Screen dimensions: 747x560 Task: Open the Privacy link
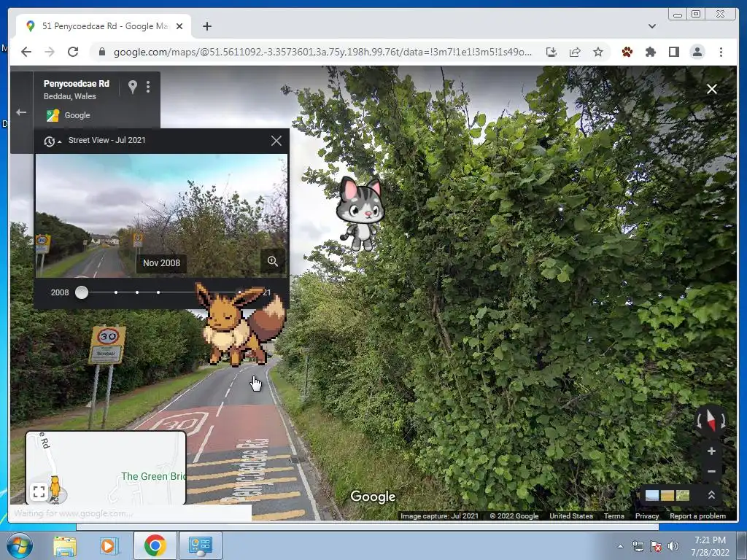(647, 516)
